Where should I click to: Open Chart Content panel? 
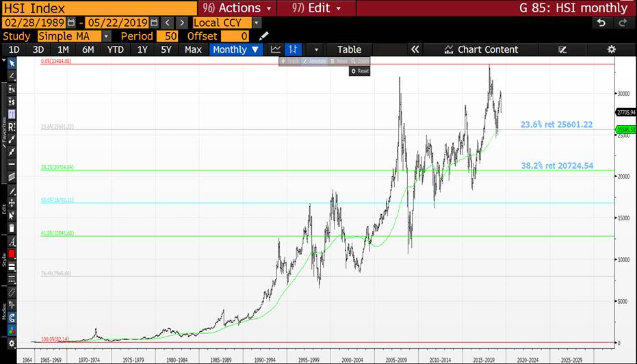[x=481, y=49]
